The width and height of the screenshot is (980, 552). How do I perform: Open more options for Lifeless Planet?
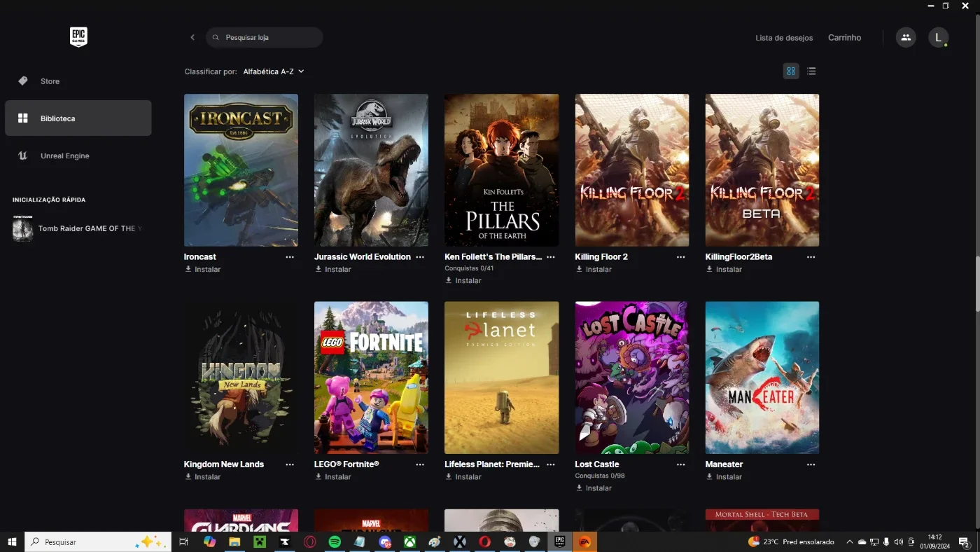[550, 464]
